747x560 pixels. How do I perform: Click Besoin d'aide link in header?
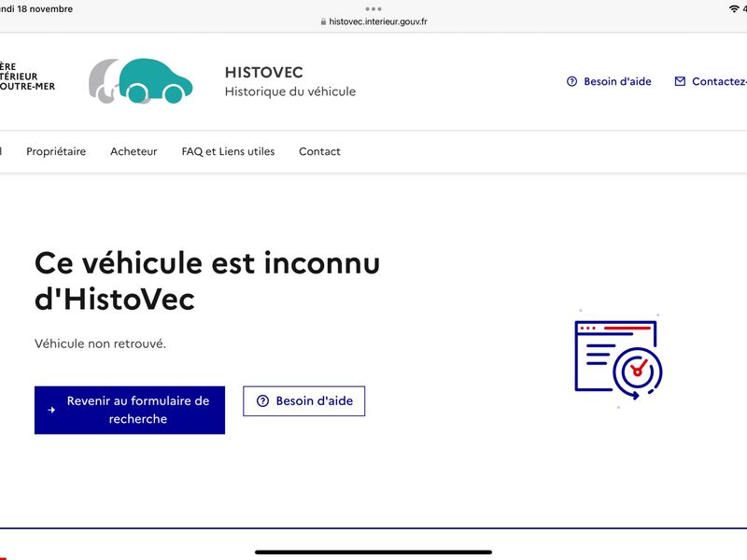pos(609,81)
